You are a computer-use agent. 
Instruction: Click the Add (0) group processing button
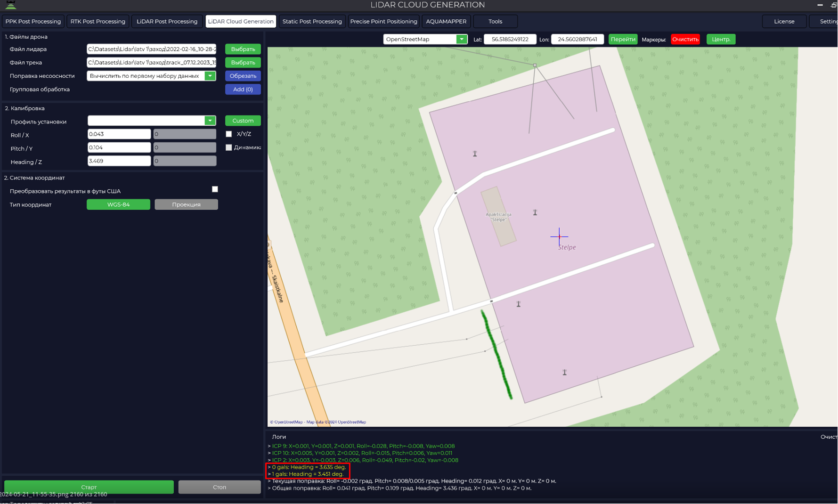click(x=243, y=89)
